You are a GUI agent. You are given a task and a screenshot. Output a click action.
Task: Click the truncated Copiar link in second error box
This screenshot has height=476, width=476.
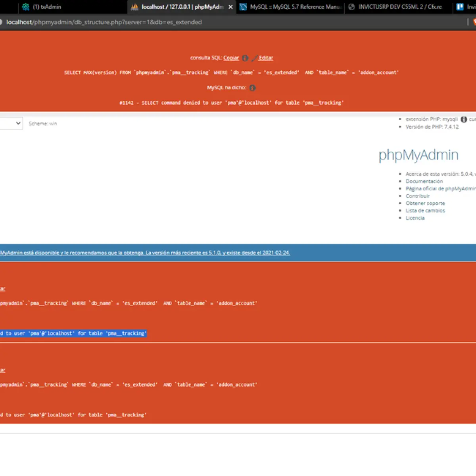[2, 289]
